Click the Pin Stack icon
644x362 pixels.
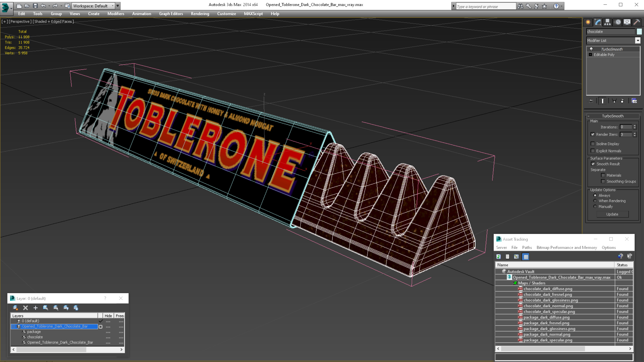pos(591,101)
